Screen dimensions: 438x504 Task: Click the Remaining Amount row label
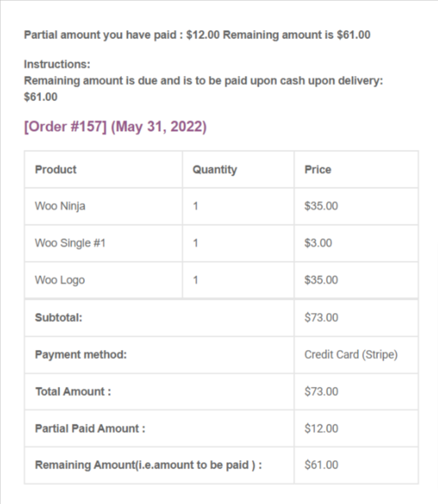pos(149,465)
